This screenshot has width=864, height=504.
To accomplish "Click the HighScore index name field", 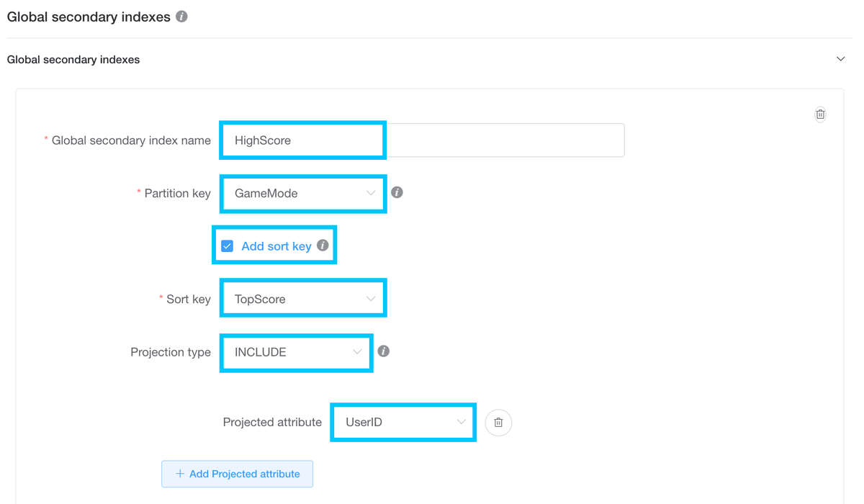I will 302,140.
